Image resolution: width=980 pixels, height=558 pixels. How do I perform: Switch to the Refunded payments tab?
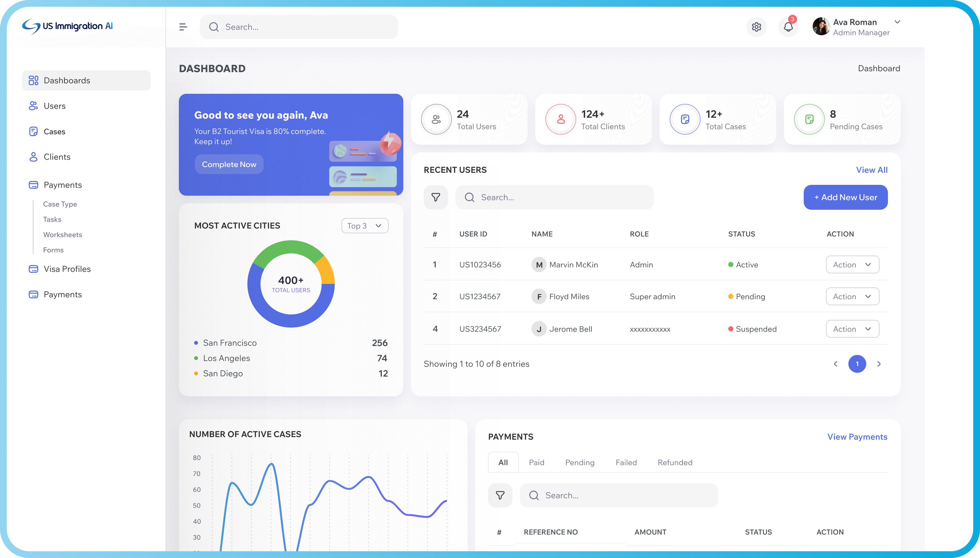click(x=675, y=462)
